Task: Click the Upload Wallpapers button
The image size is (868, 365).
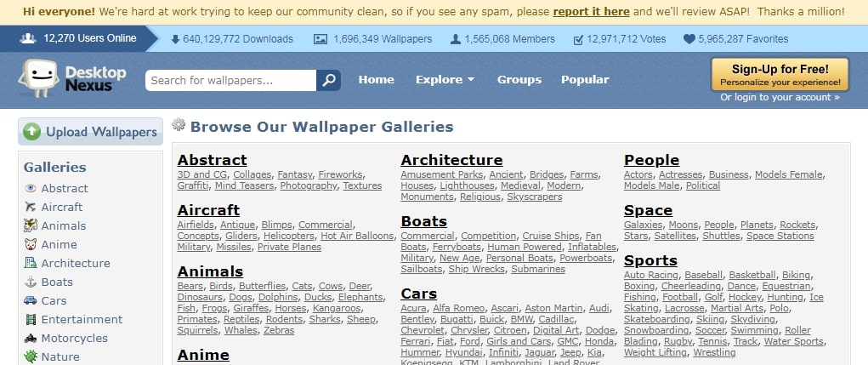Action: (90, 132)
